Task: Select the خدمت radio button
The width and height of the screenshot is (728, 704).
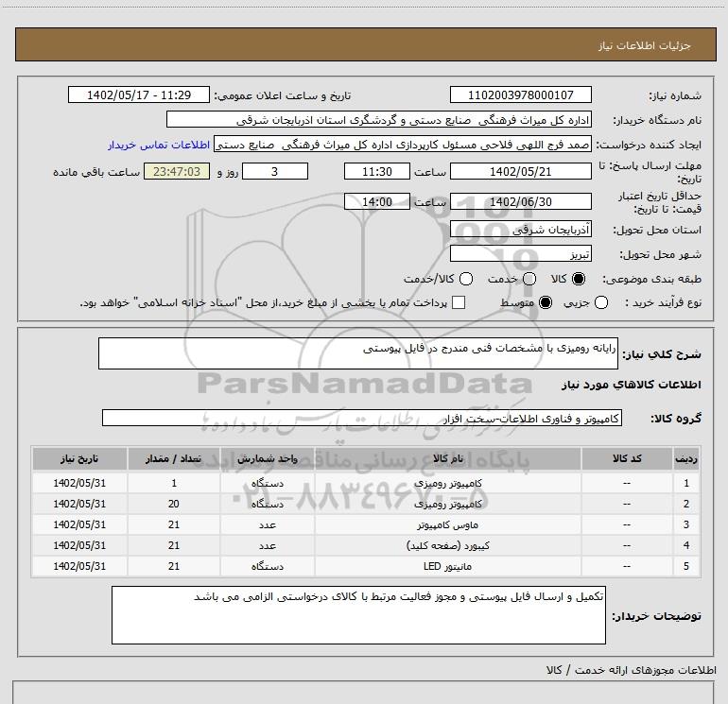Action: [x=529, y=279]
